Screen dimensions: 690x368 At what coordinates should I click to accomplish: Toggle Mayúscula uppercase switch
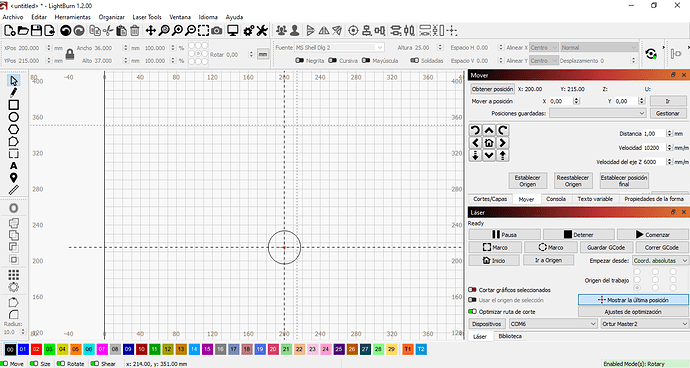tap(366, 60)
